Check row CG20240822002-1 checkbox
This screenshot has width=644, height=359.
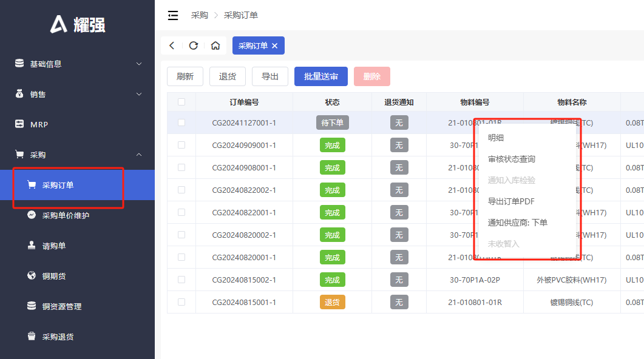(181, 190)
